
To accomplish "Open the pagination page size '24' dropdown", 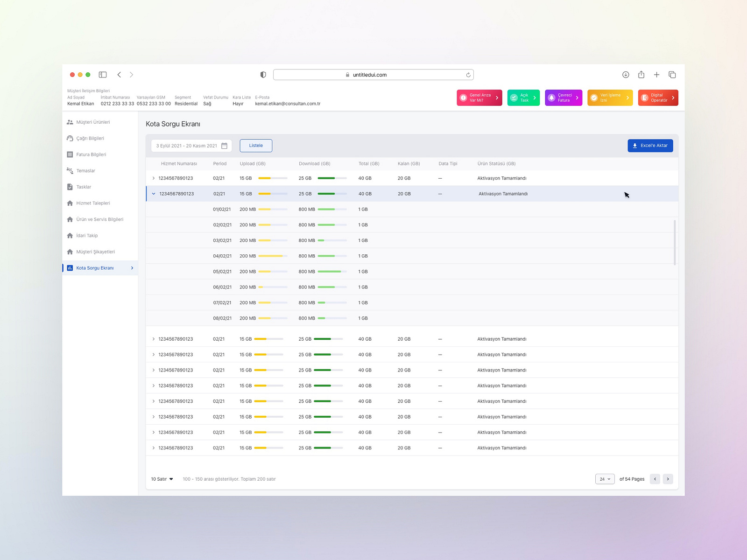I will pos(605,479).
